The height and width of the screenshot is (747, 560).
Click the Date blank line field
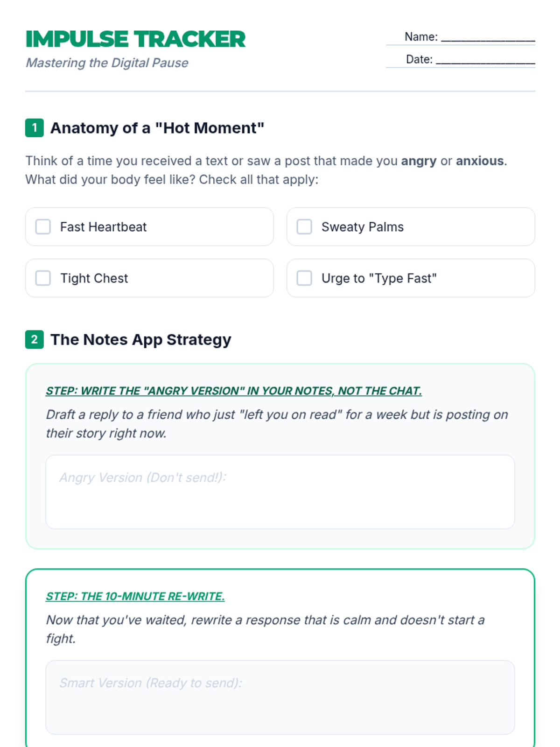485,60
